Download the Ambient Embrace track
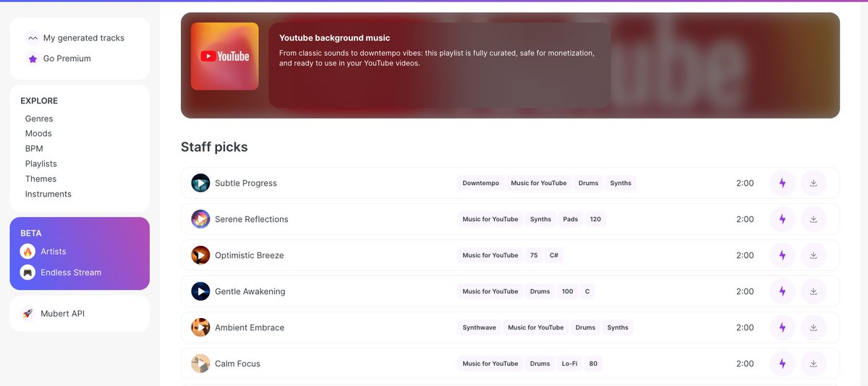The width and height of the screenshot is (868, 386). (814, 327)
